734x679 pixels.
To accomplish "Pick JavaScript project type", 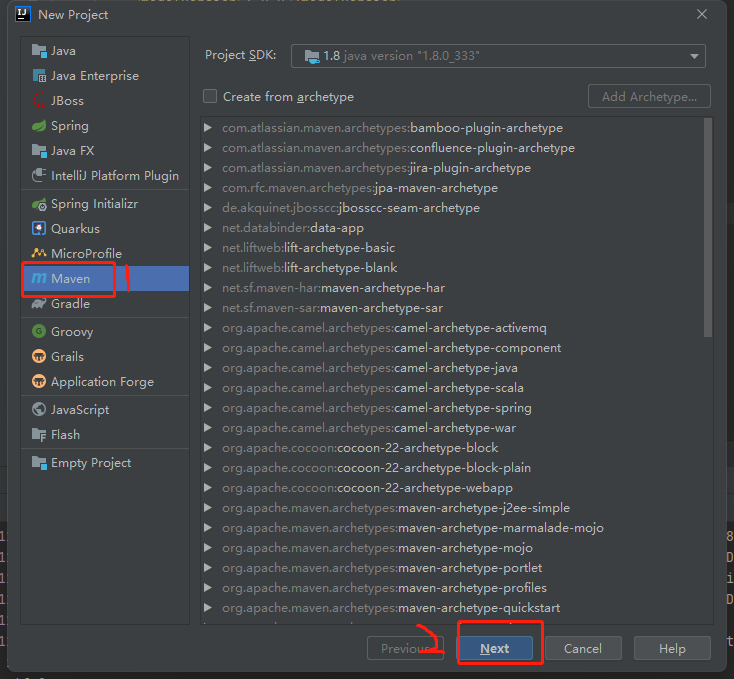I will coord(105,409).
